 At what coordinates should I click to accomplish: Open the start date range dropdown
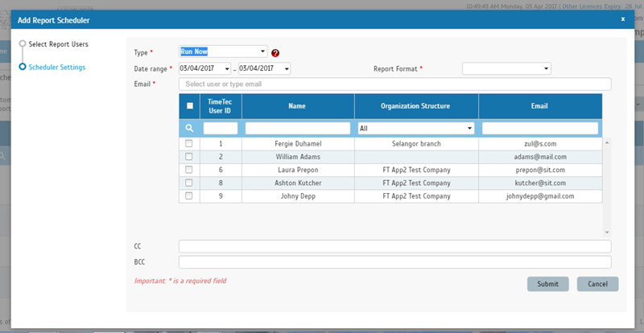coord(204,68)
